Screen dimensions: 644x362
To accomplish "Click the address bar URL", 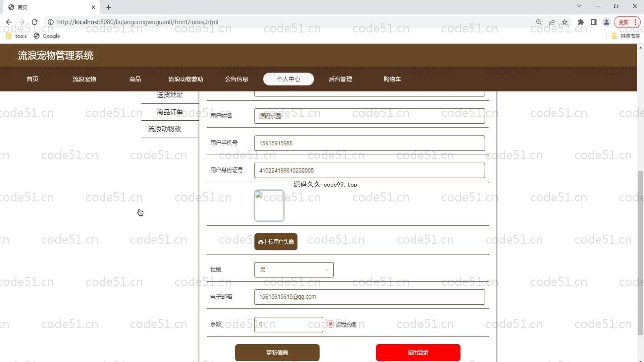I will tap(138, 22).
